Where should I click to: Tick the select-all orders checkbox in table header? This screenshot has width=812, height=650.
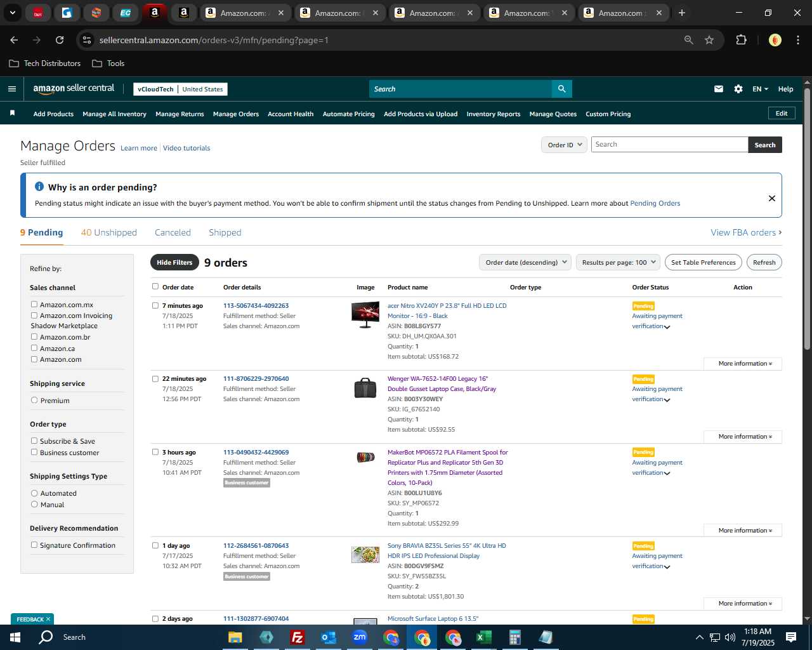tap(155, 286)
